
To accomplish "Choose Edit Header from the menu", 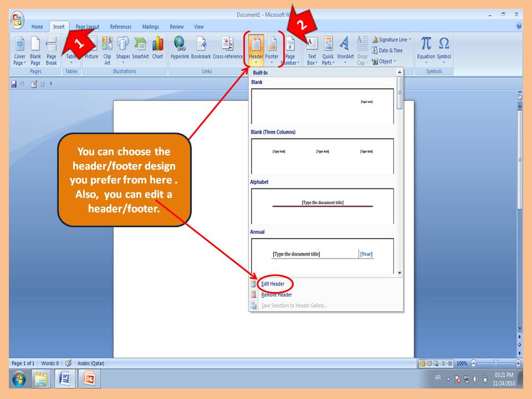I will click(273, 284).
